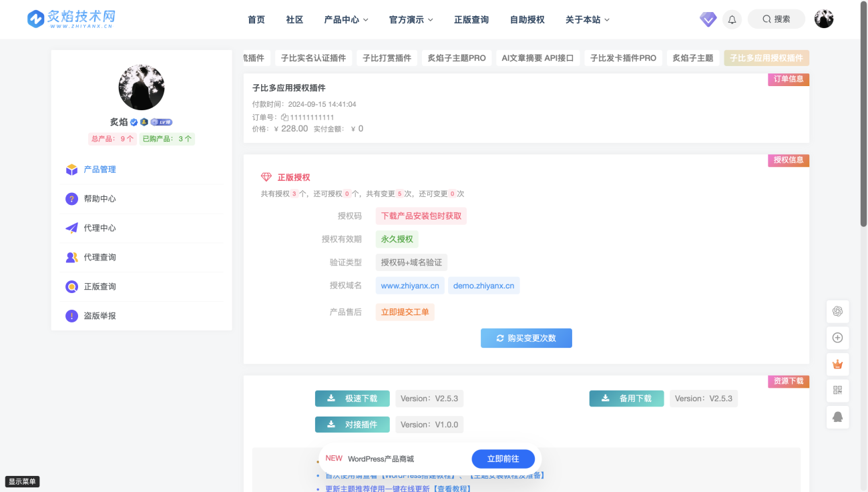Switch to the 子比发卡插件PRO tab
Screen dimensions: 868x492
623,58
